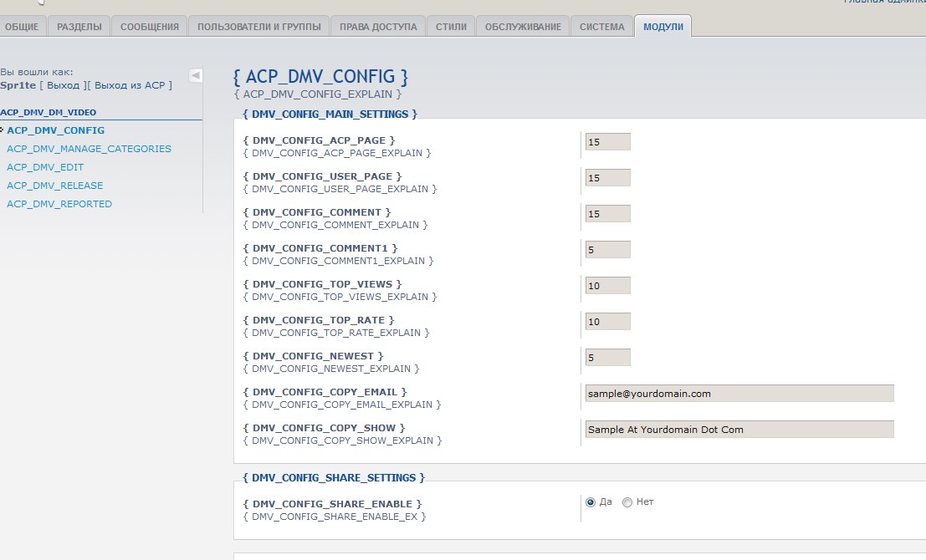Open the ACP_DMV_EDIT sidebar link

pyautogui.click(x=45, y=167)
